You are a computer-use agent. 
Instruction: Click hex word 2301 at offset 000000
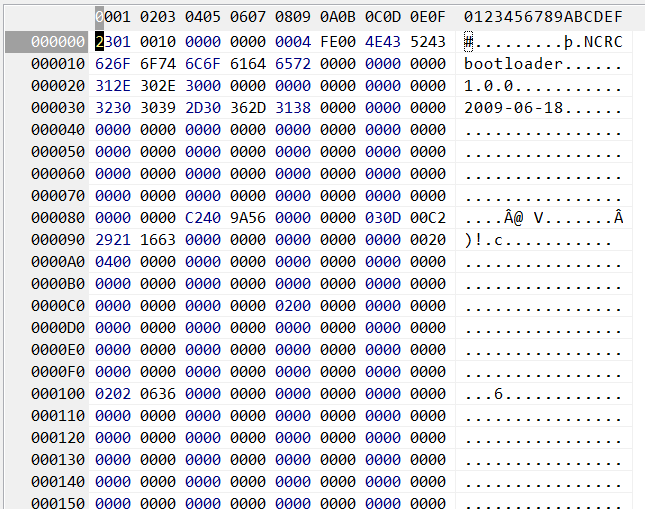(113, 42)
